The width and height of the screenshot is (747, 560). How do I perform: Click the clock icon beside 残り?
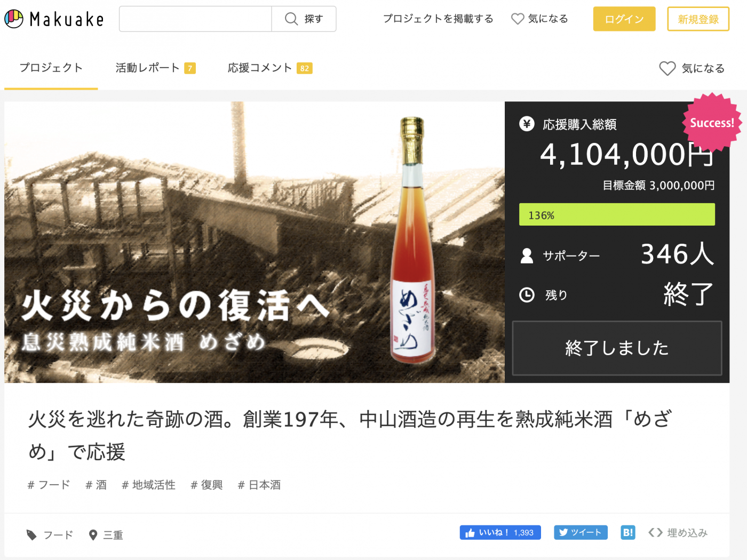[x=527, y=295]
